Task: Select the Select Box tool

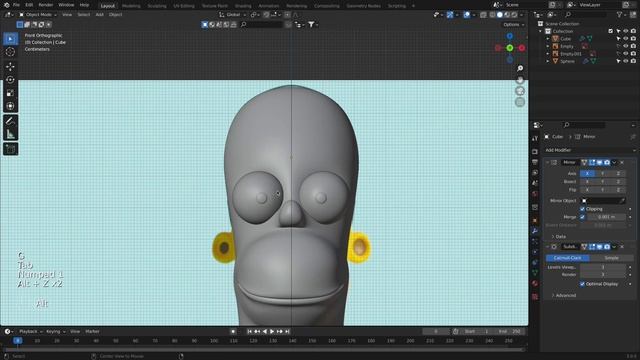Action: (10, 39)
